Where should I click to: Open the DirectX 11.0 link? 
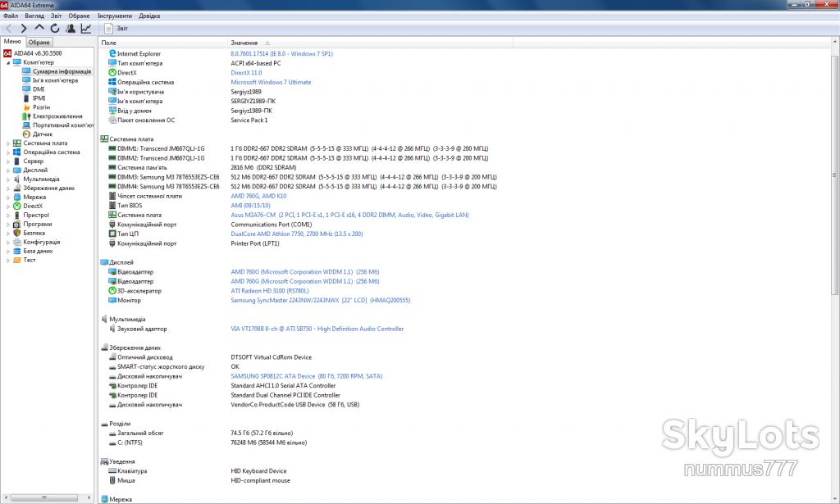click(246, 73)
